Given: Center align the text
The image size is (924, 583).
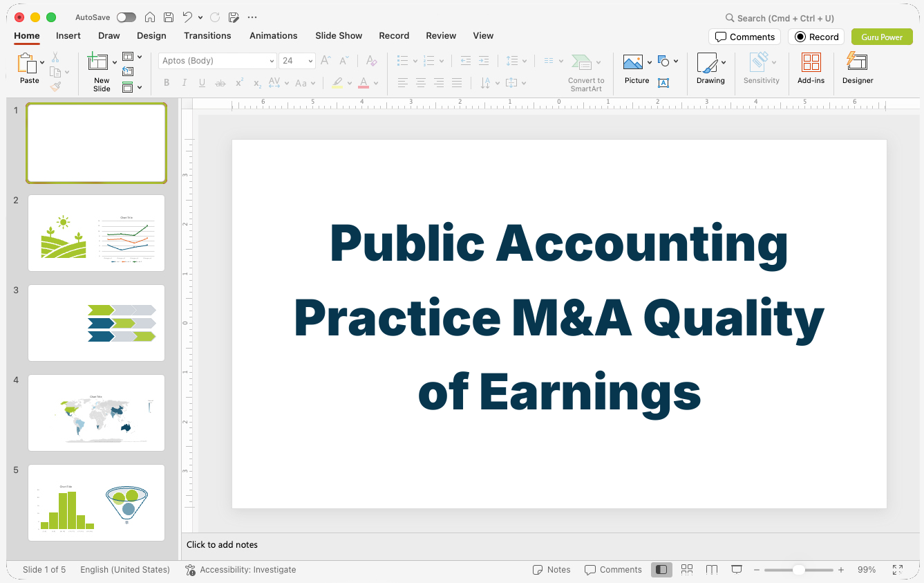Looking at the screenshot, I should (421, 83).
